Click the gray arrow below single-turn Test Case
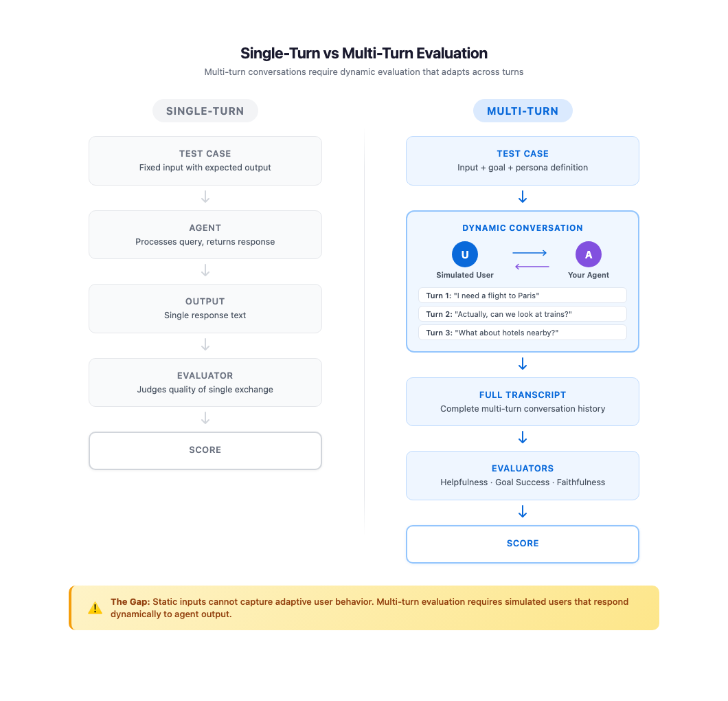Screen dimensions: 728x701 (205, 197)
